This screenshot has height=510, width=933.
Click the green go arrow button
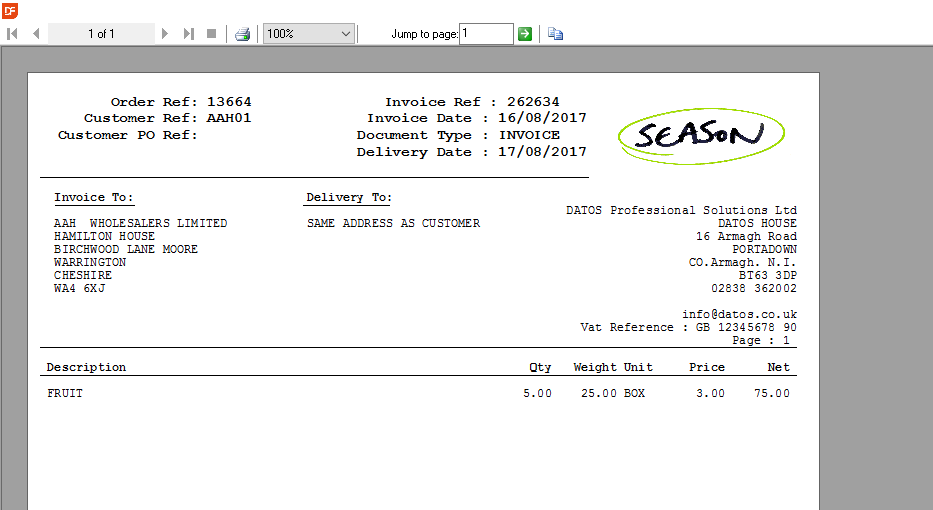coord(525,34)
